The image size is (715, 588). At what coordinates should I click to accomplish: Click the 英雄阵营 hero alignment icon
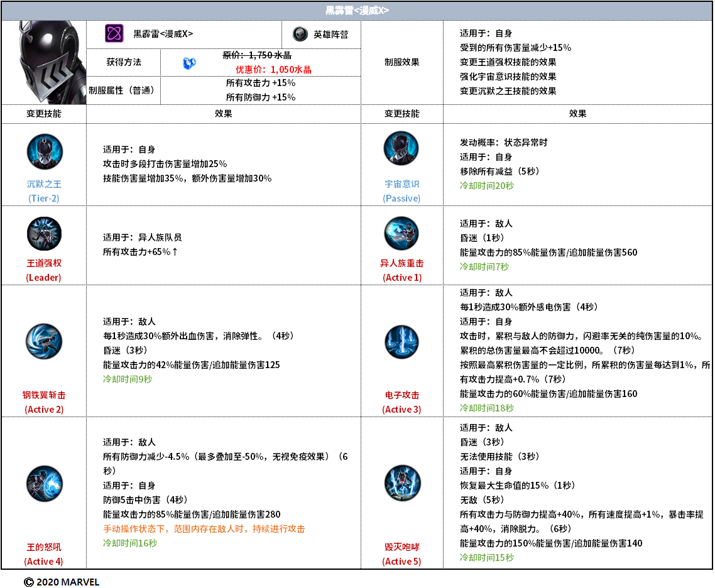point(300,34)
